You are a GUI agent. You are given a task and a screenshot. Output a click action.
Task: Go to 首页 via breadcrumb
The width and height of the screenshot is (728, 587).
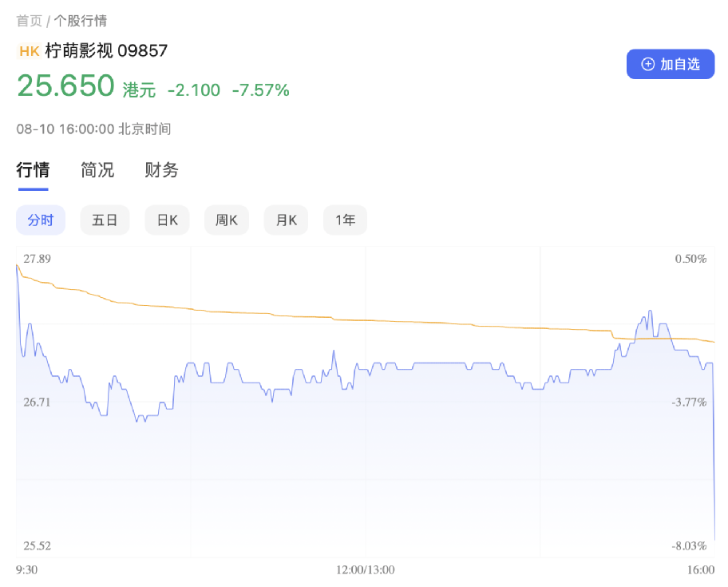coord(29,21)
